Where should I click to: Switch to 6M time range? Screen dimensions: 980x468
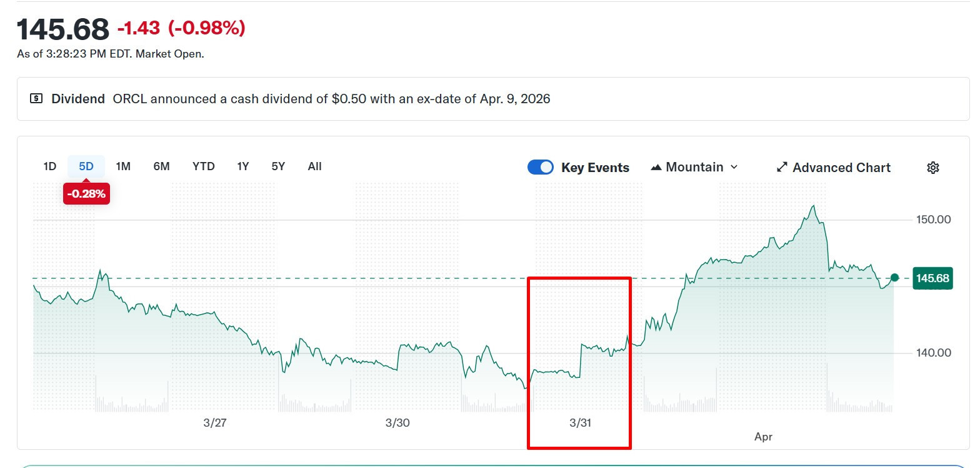[161, 166]
